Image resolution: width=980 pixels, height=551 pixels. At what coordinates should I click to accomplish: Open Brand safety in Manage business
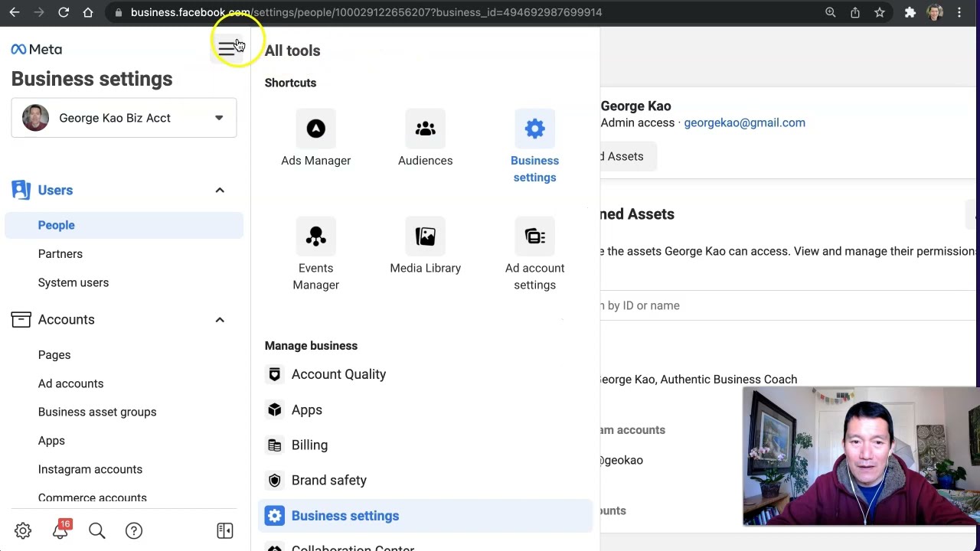pyautogui.click(x=329, y=480)
